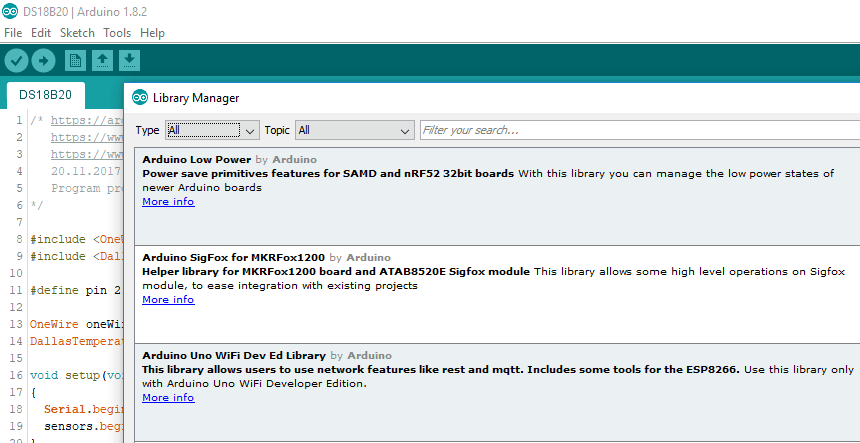Expand the Type dropdown set to All
The height and width of the screenshot is (443, 860).
pos(212,130)
